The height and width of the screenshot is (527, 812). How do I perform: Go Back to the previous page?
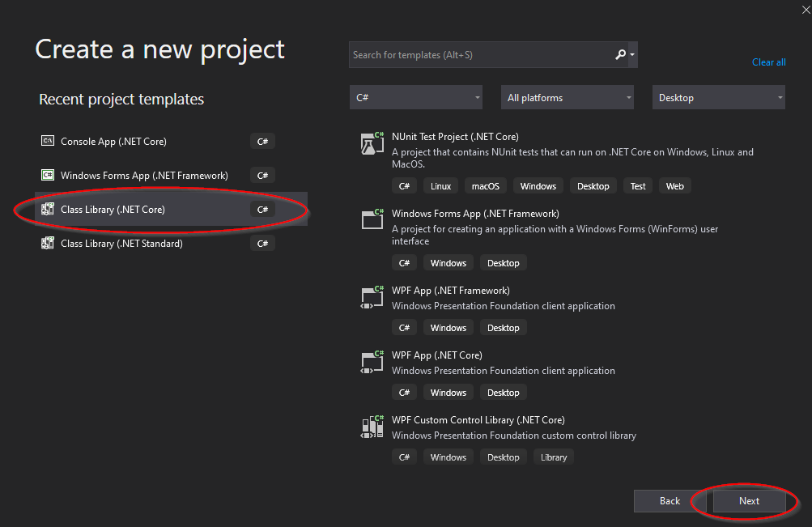[670, 500]
